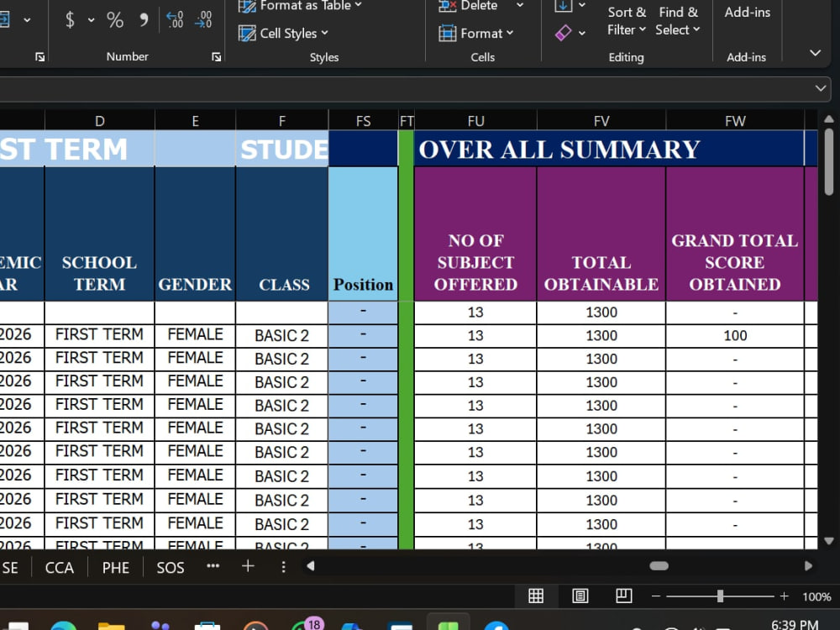840x630 pixels.
Task: Click the Add-ins button
Action: 747,12
